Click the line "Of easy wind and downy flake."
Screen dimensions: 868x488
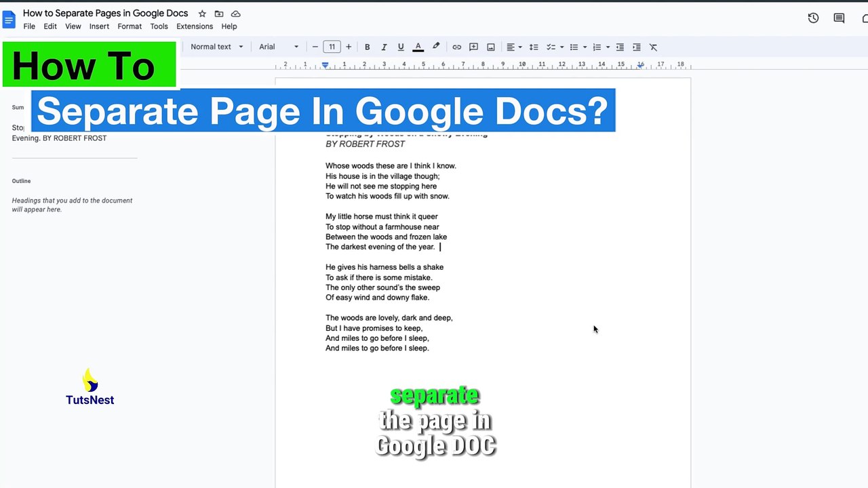[x=377, y=298]
